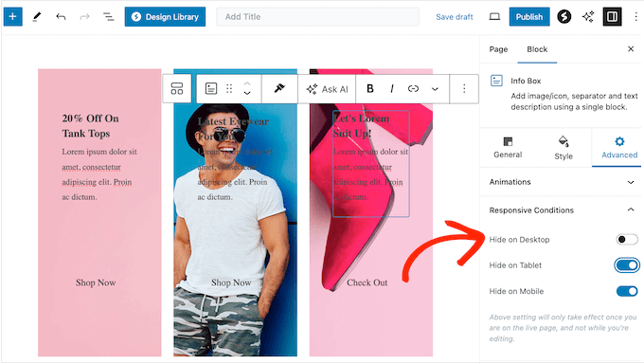Open the General settings tab
644x364 pixels.
[508, 148]
